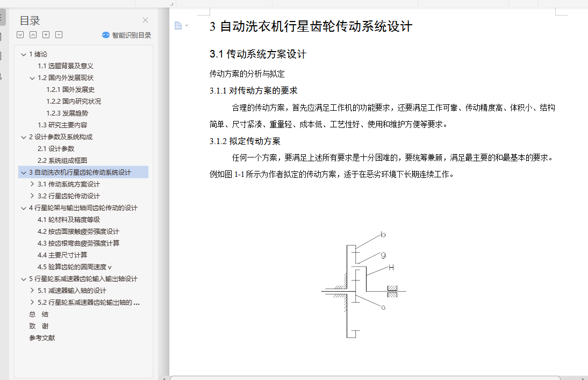Viewport: 588px width, 380px height.
Task: Click the line starting '例如图 1-1 所示'
Action: (x=332, y=174)
